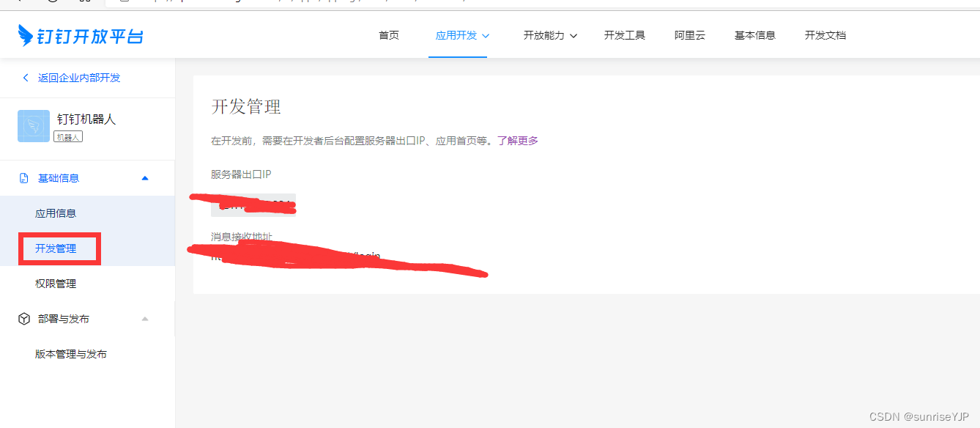Click the 基础信息 section label
This screenshot has height=428, width=980.
click(59, 178)
